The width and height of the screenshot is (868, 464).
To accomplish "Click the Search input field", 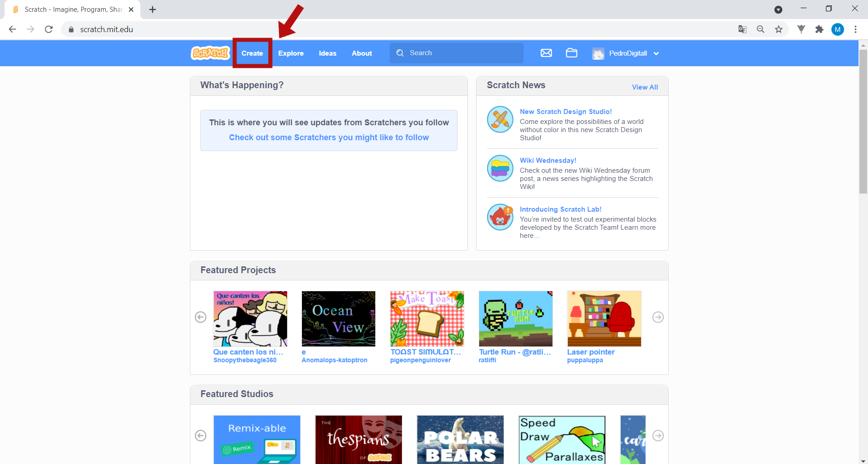I will tap(457, 53).
